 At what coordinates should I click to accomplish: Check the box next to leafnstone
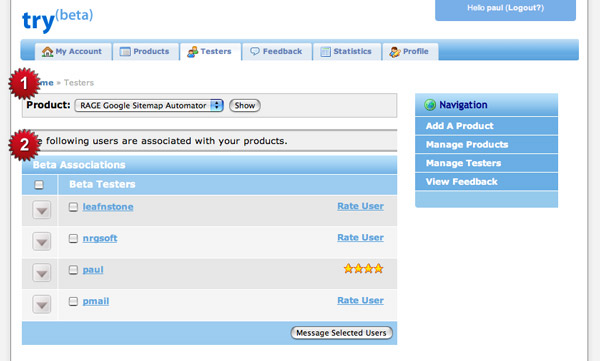point(73,207)
